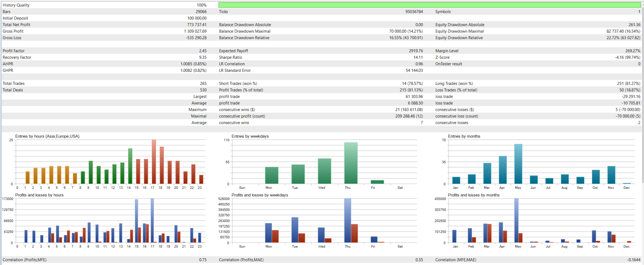The height and width of the screenshot is (265, 644).
Task: Click the Mar red loss bar in months chart
Action: (x=490, y=233)
